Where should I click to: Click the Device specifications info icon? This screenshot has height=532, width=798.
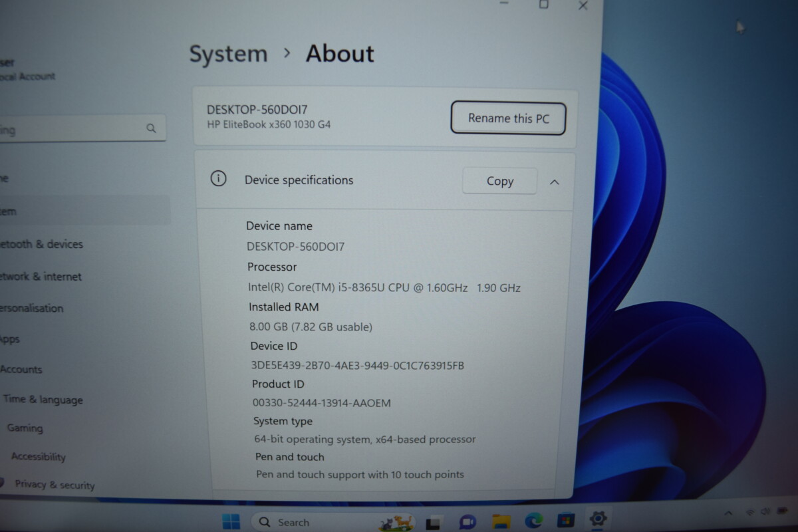(x=218, y=179)
